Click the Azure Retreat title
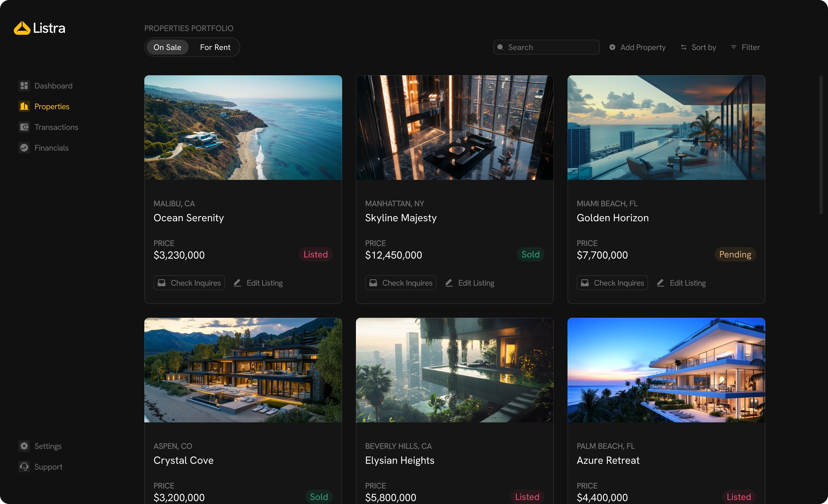 tap(608, 460)
